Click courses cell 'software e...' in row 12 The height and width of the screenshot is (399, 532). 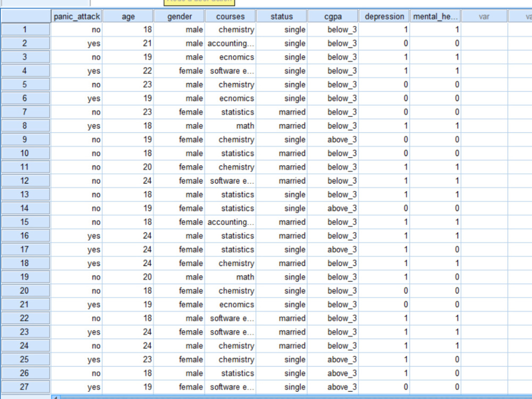[230, 181]
